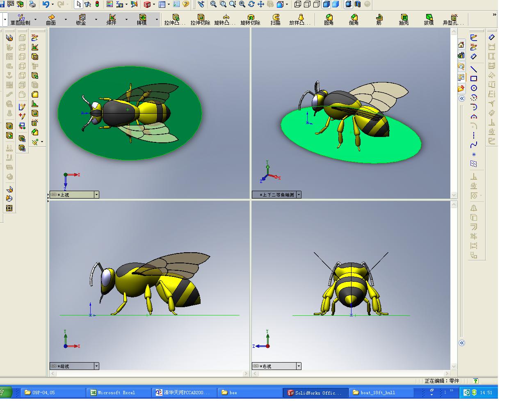Click the Extruded Boss (拉伸凸...) tool
Screen dimensions: 525x420
tap(175, 20)
